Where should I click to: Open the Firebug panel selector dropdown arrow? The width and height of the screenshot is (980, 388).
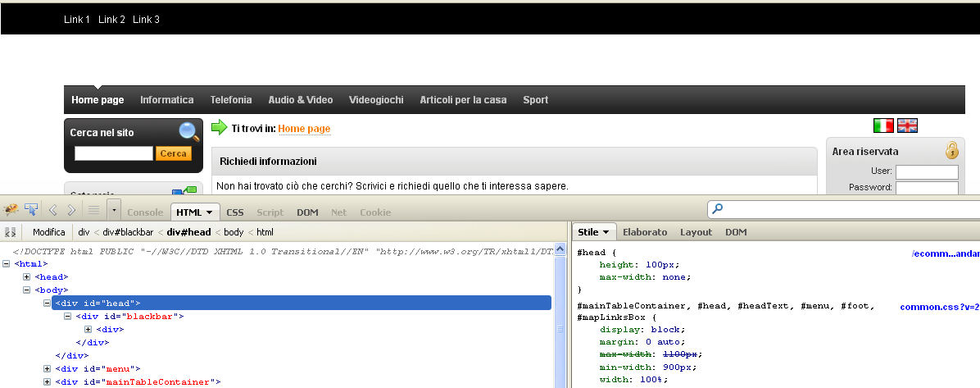click(x=113, y=211)
